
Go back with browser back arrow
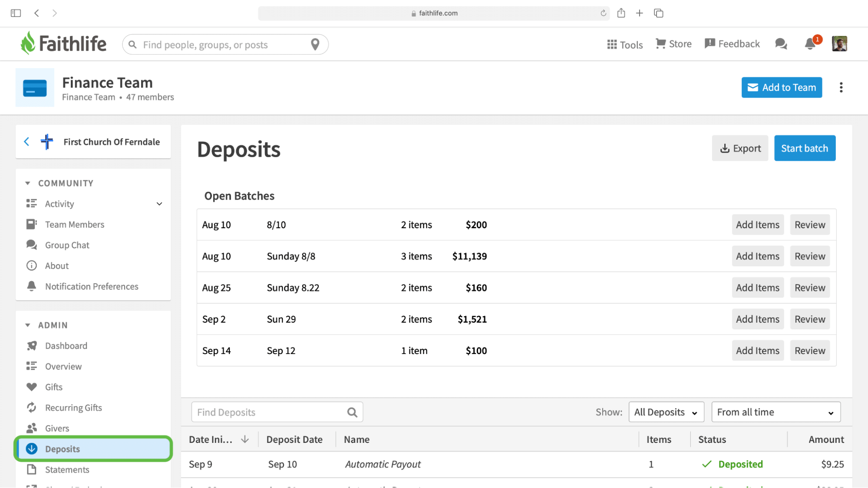pyautogui.click(x=37, y=13)
